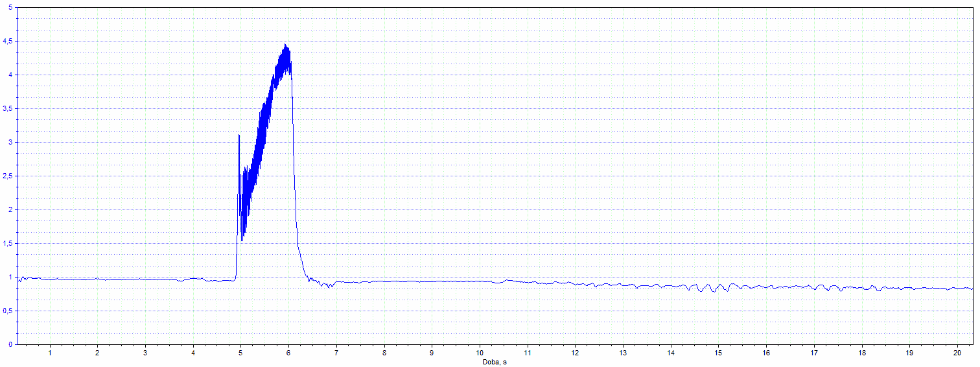Select time axis tick label 6

coord(288,353)
